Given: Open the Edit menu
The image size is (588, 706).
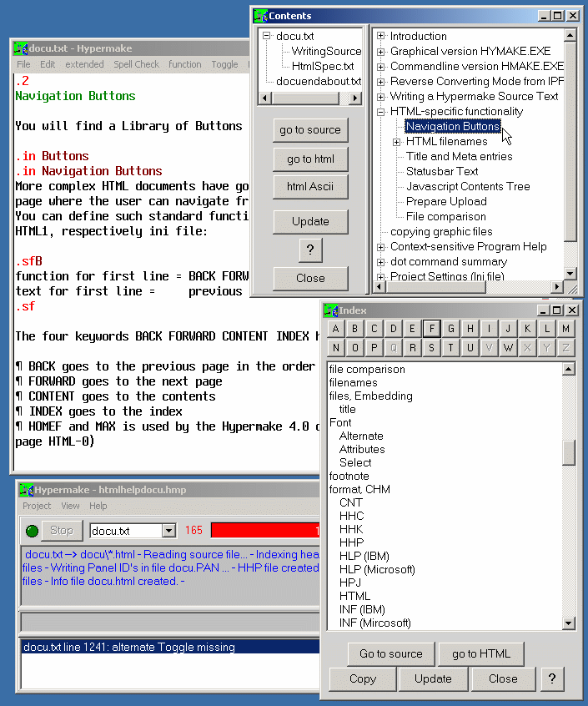Looking at the screenshot, I should (x=48, y=64).
